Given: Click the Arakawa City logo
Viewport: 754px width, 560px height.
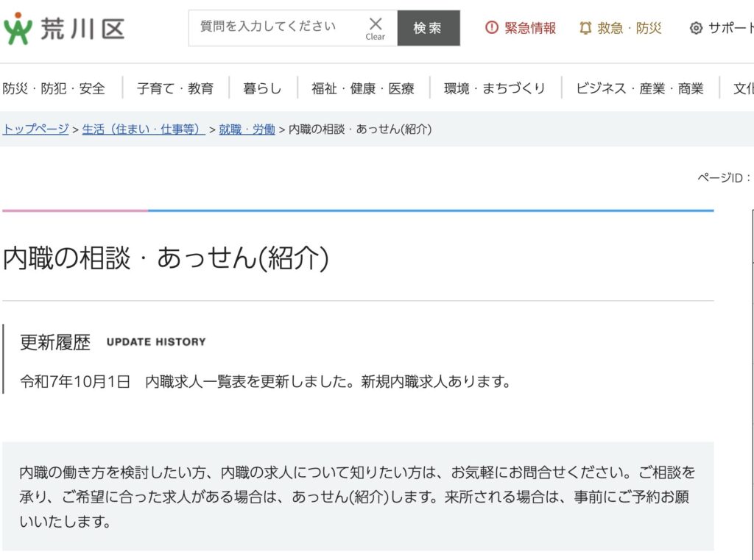Looking at the screenshot, I should [x=63, y=29].
